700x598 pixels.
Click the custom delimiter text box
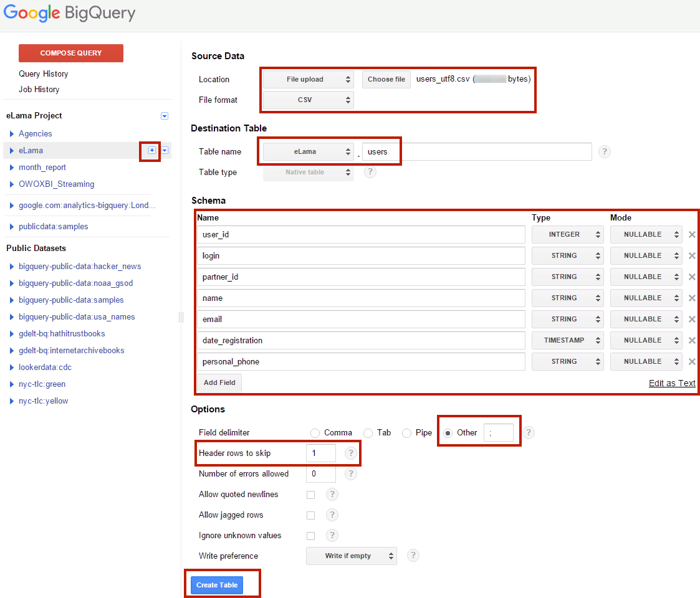coord(499,433)
